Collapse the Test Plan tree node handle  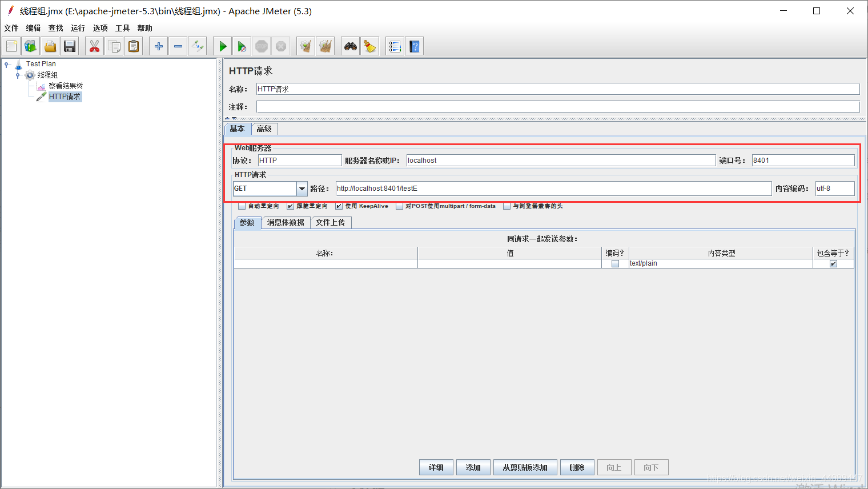[x=6, y=65]
